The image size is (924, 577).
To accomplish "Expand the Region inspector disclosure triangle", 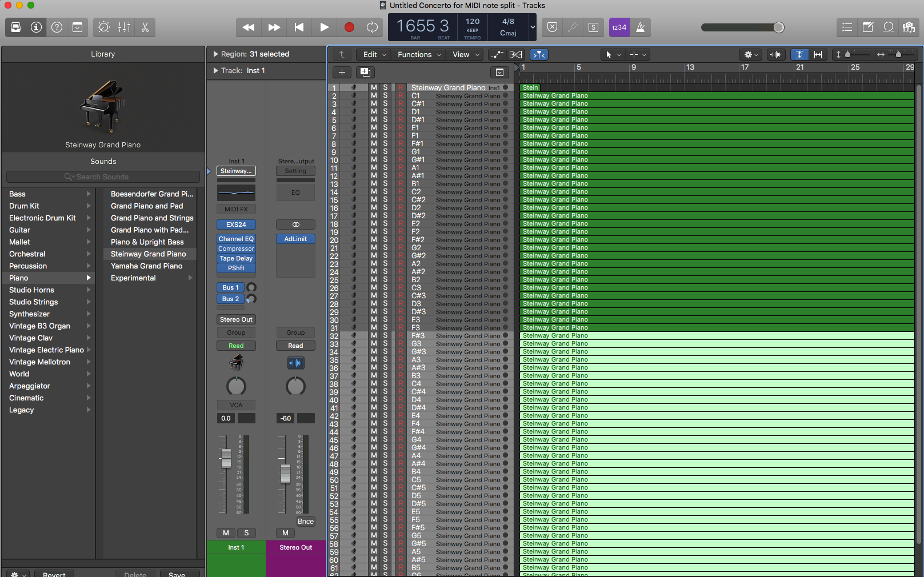I will (x=215, y=54).
